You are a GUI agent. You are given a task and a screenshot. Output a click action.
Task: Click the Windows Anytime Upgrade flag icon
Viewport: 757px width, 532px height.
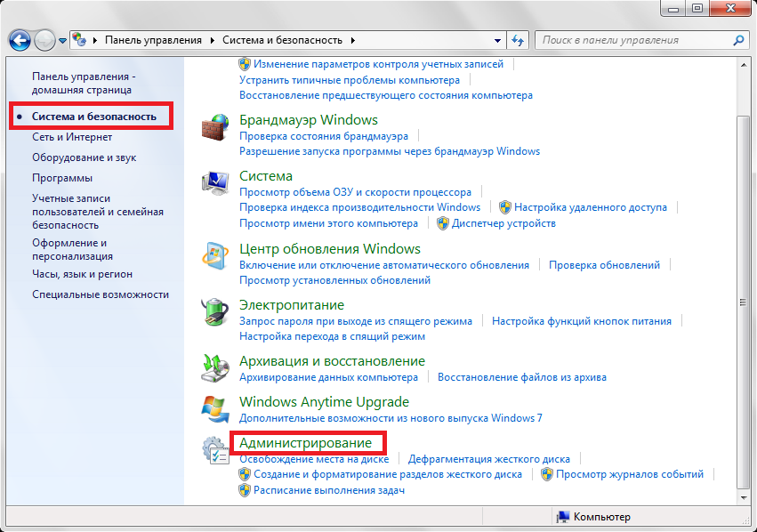(215, 409)
